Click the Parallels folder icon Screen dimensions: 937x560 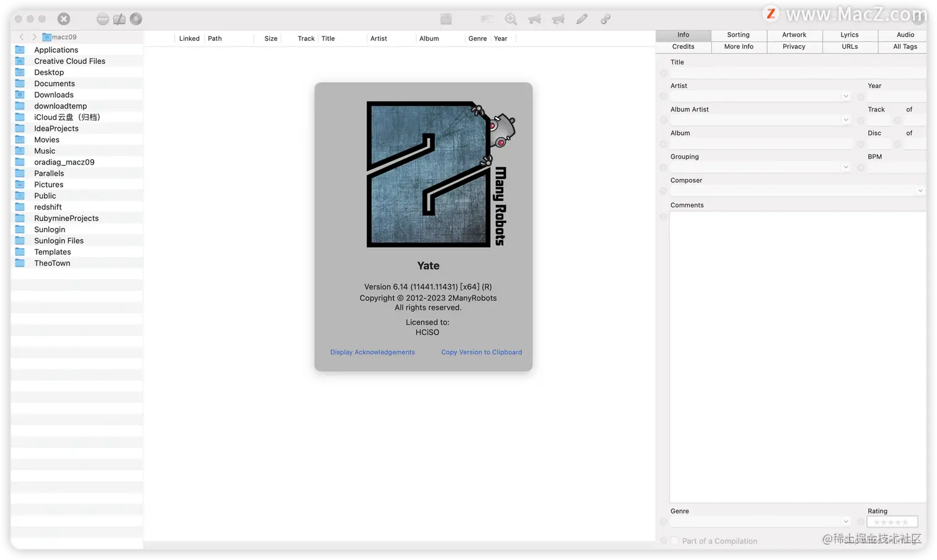coord(20,173)
